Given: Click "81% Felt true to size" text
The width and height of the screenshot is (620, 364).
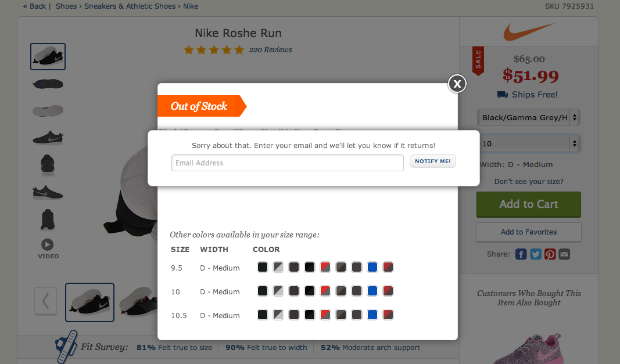Looking at the screenshot, I should pyautogui.click(x=174, y=347).
